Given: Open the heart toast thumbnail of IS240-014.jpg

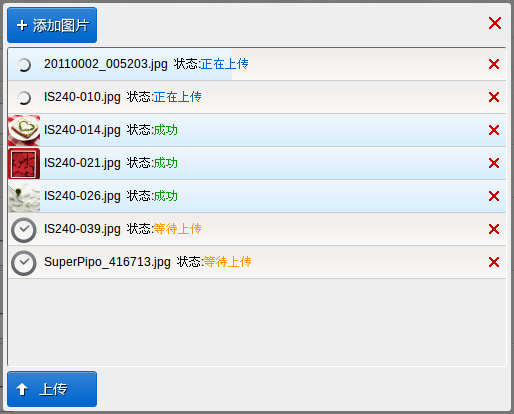Looking at the screenshot, I should (x=24, y=131).
